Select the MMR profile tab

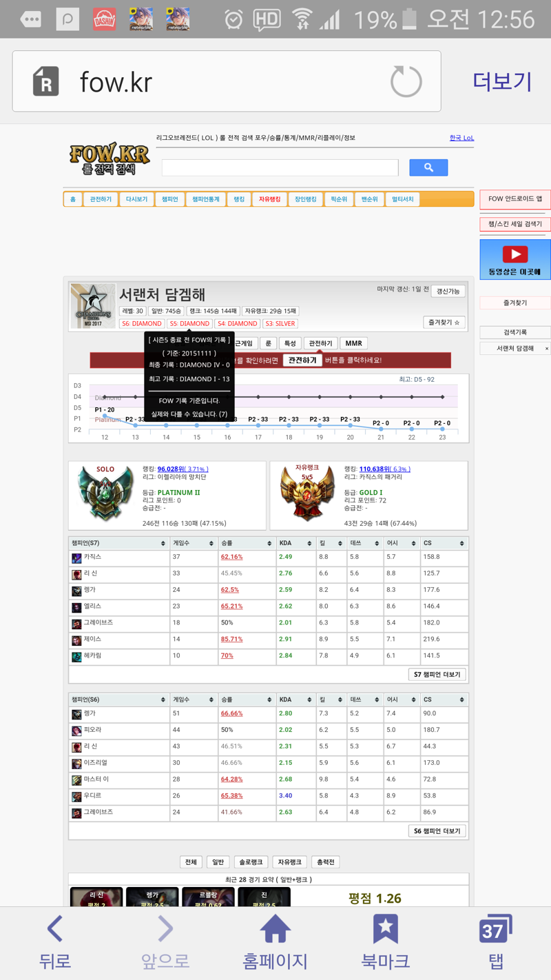[353, 343]
